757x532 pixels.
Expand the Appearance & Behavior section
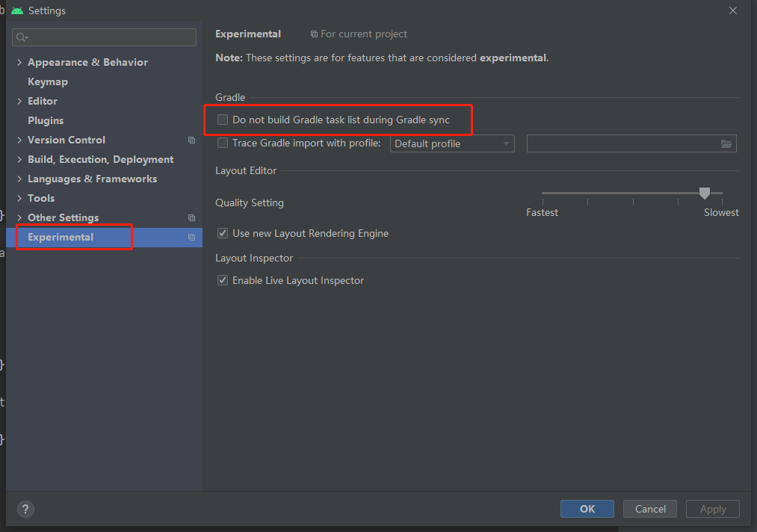coord(19,62)
